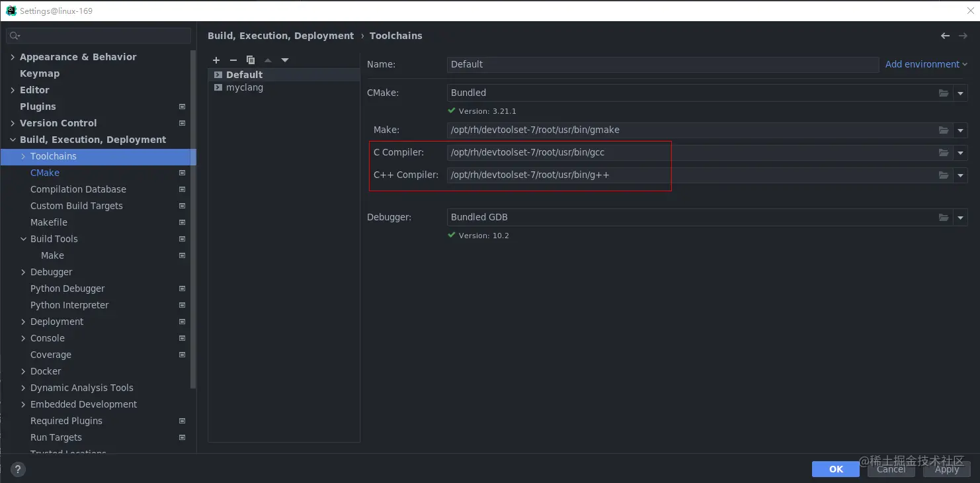
Task: Click project-level icon beside Run Targets
Action: pyautogui.click(x=183, y=437)
